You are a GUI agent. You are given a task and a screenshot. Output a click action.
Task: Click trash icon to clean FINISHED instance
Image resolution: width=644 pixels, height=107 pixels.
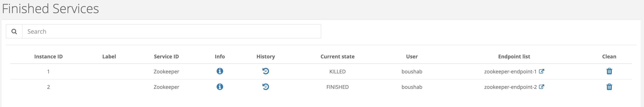(x=609, y=86)
